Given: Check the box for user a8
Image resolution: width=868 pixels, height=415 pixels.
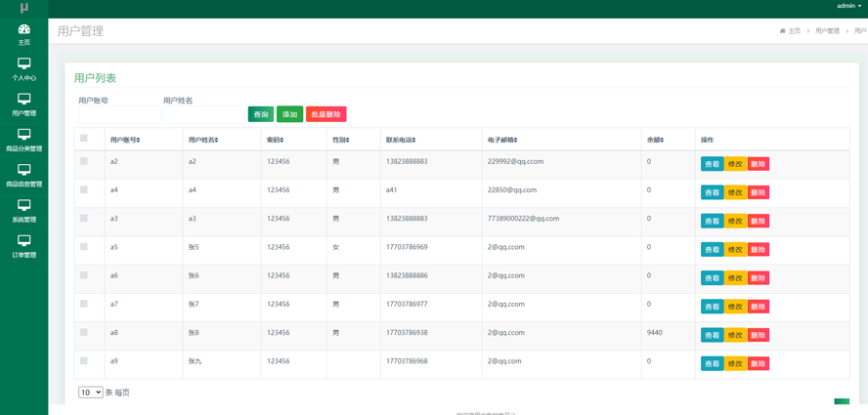Looking at the screenshot, I should (84, 332).
